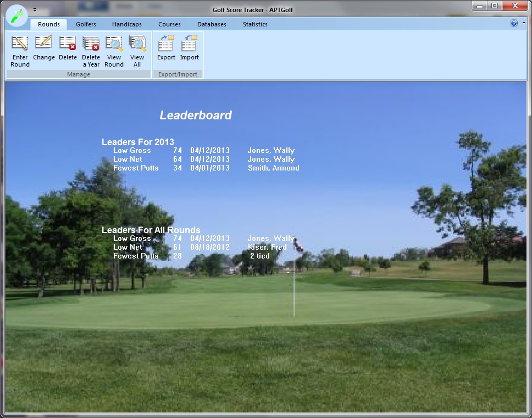This screenshot has height=418, width=532.
Task: Click the 2013 Fewest Putts value 34
Action: tap(178, 168)
